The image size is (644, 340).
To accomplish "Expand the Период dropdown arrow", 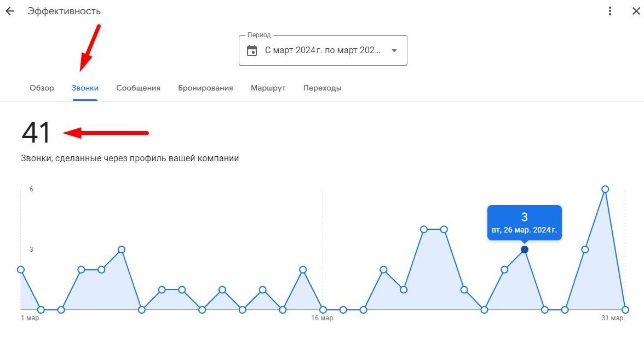I will click(394, 50).
